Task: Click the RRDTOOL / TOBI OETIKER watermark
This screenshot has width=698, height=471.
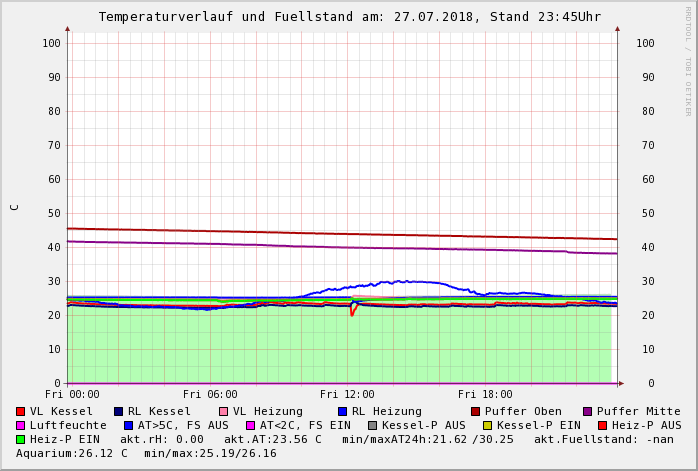Action: [x=687, y=60]
